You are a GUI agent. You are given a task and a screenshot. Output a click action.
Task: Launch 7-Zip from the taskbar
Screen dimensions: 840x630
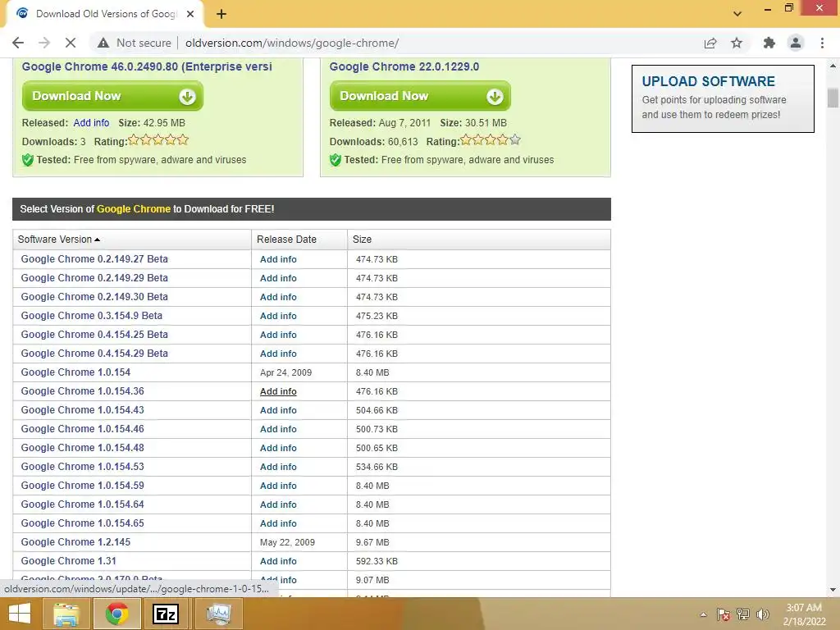point(165,614)
